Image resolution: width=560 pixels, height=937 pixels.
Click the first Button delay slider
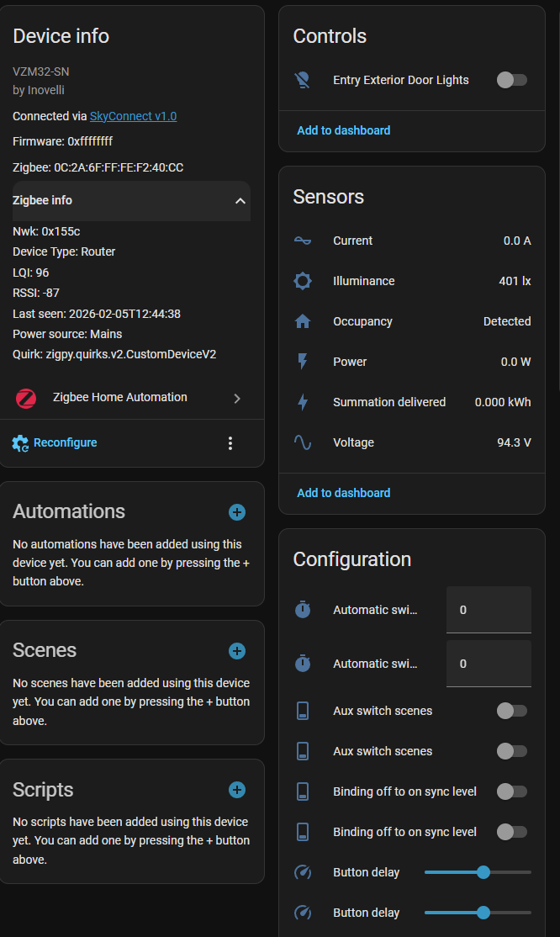point(478,872)
